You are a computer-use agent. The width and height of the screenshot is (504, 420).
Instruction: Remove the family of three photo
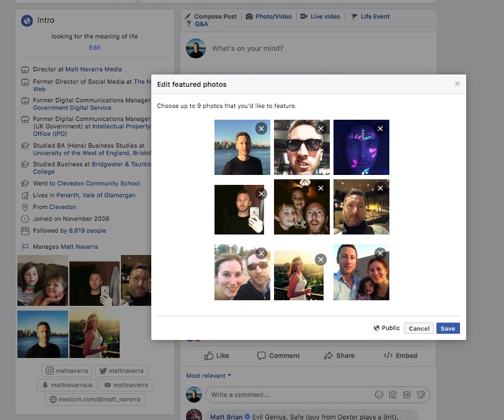[x=380, y=253]
